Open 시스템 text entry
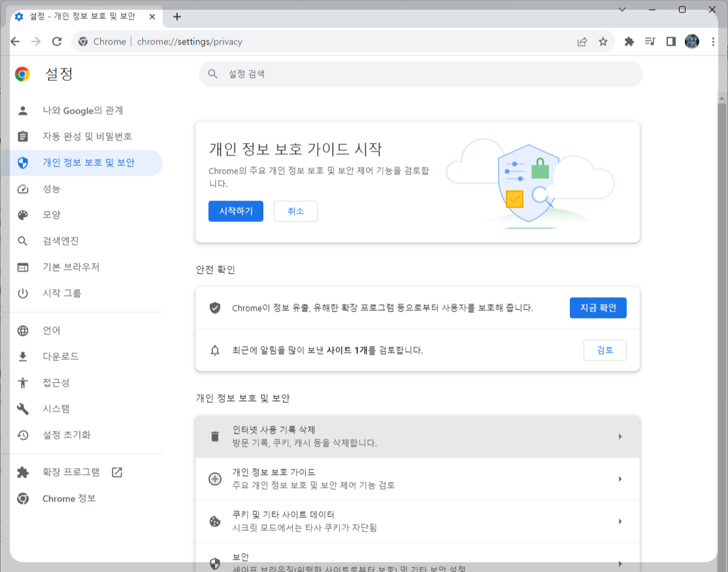The width and height of the screenshot is (728, 572). click(56, 409)
